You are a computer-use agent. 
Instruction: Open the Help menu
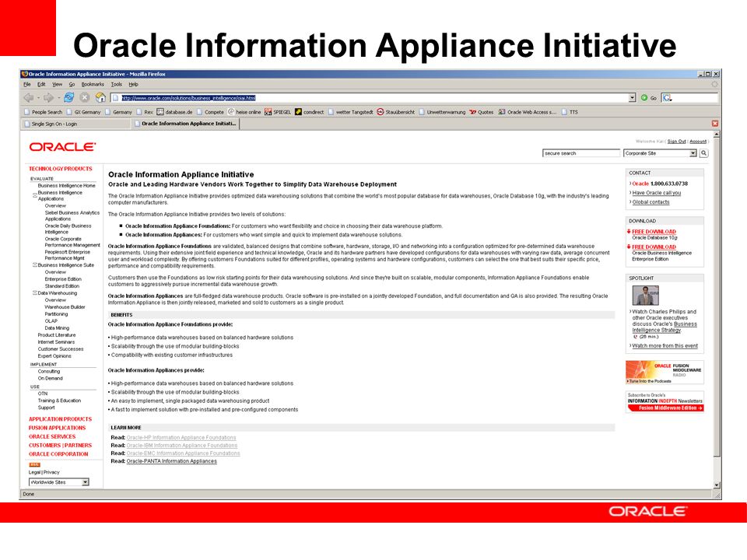133,84
